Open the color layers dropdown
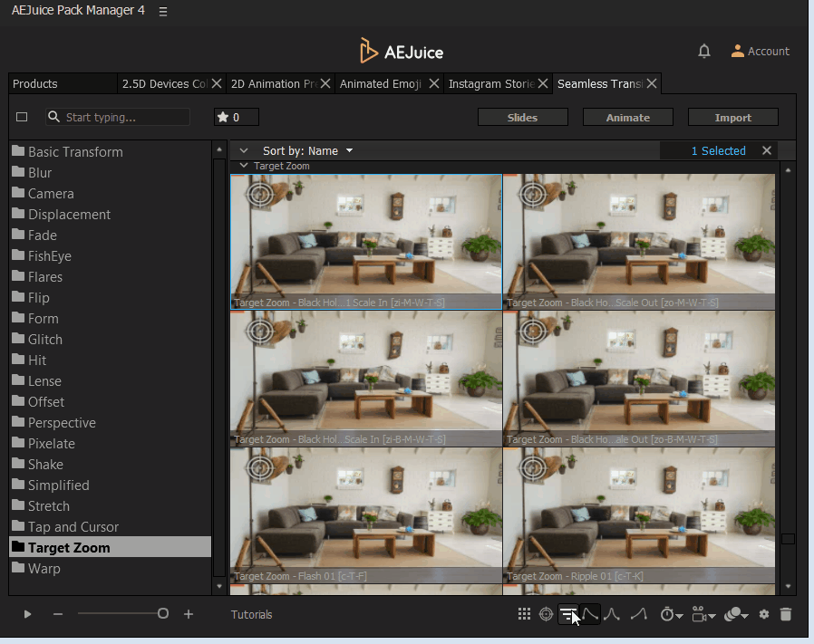814x644 pixels. pyautogui.click(x=736, y=614)
